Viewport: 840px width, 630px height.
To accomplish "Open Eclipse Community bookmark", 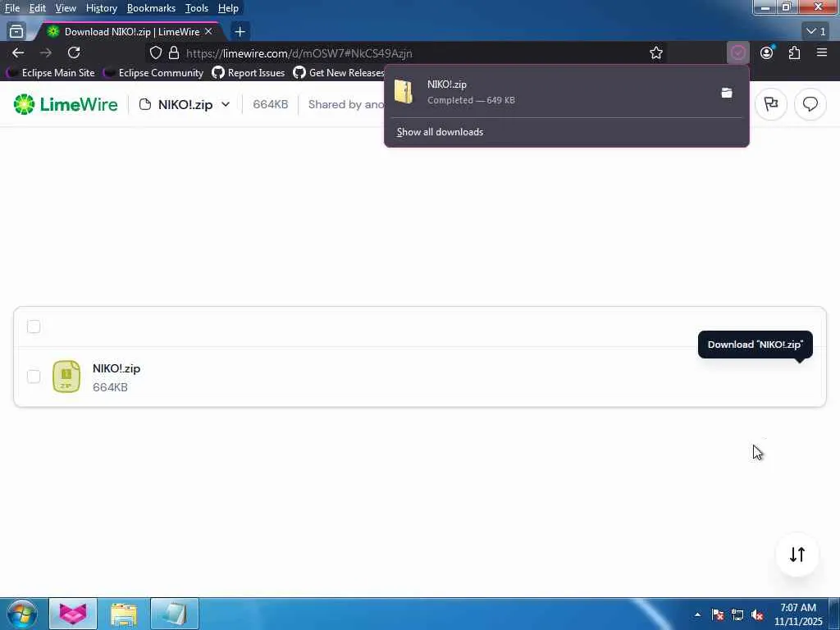I will point(153,72).
